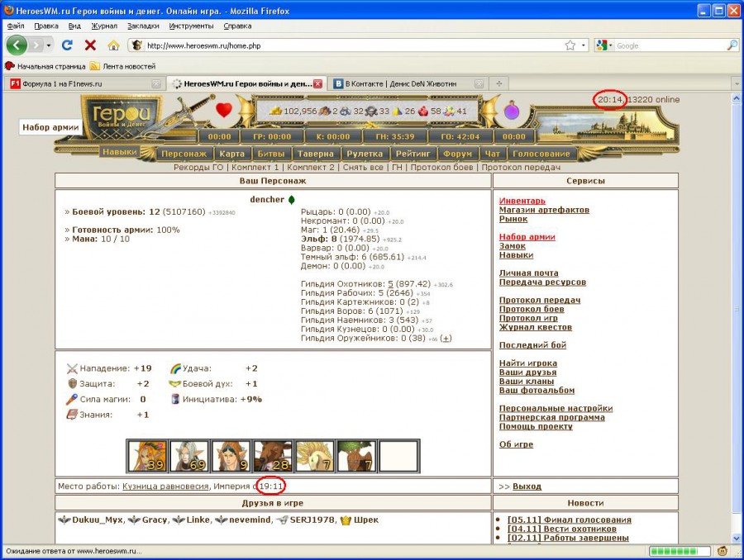Click the Attack crossed swords icon
The image size is (744, 560).
click(72, 368)
